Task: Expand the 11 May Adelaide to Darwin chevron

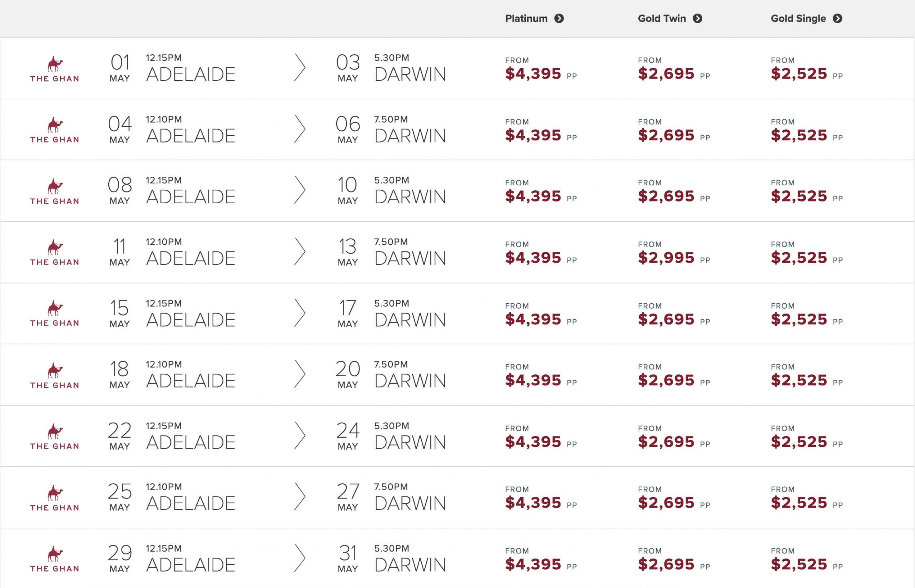Action: (300, 251)
